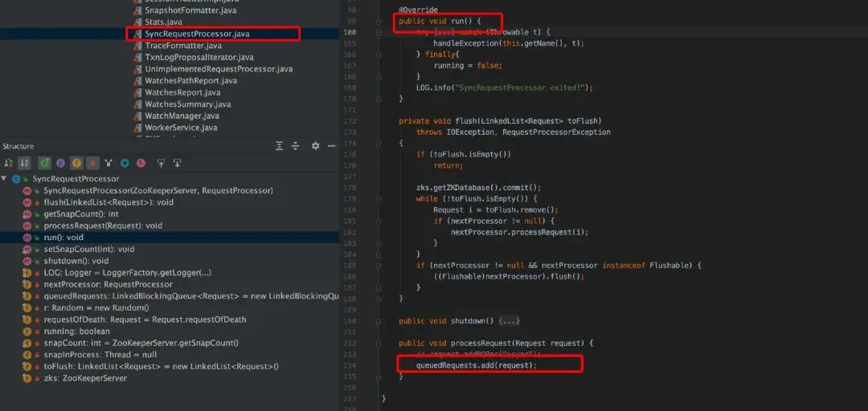Click handleException(this.getName(), t) line

[508, 43]
